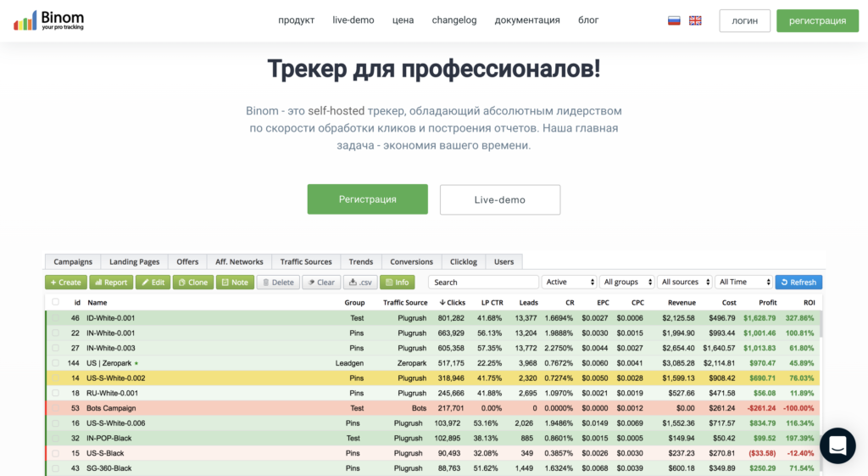The width and height of the screenshot is (868, 476).
Task: Sort by the LP CTR column header
Action: 492,303
